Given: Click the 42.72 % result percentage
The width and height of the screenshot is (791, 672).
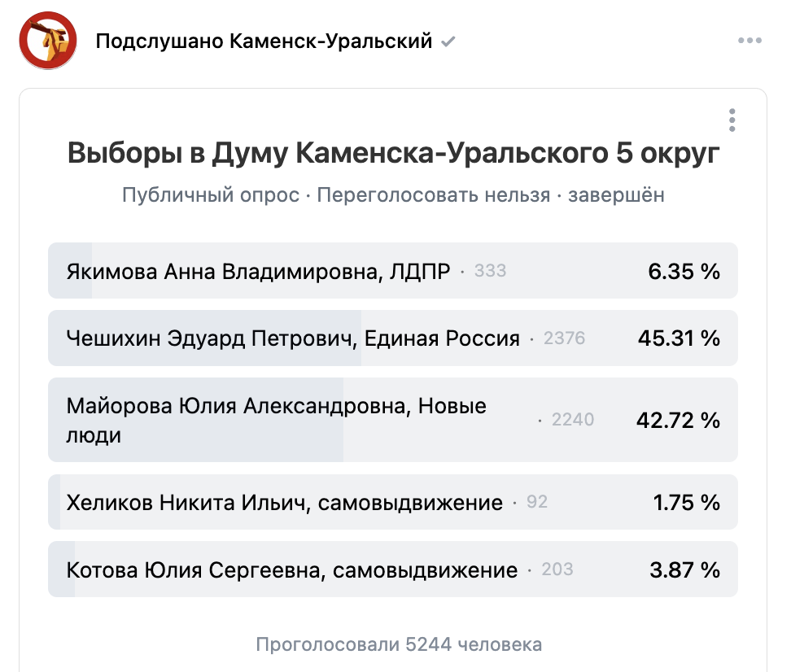Looking at the screenshot, I should tap(678, 420).
